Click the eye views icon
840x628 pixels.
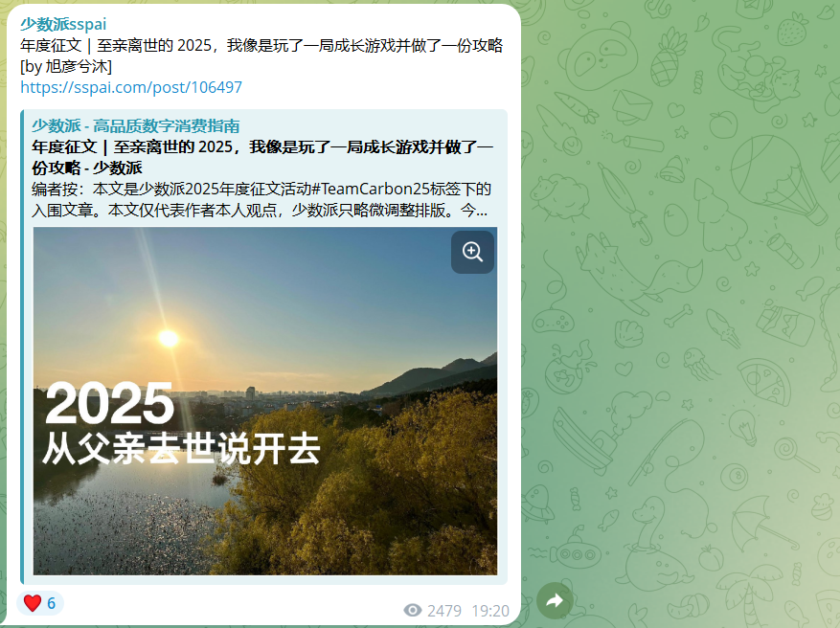413,611
